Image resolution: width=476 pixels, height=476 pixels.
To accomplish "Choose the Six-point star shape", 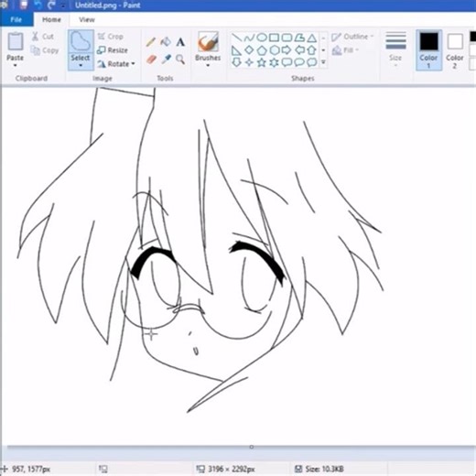I will coord(274,62).
